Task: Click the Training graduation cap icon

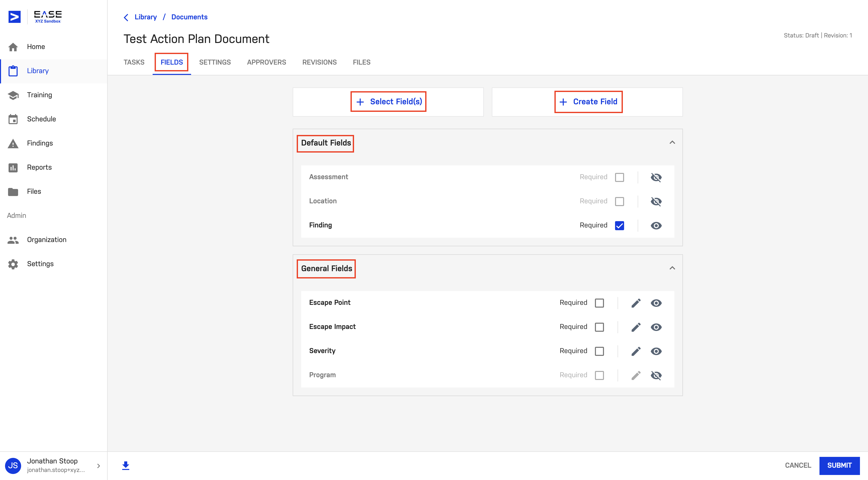Action: click(13, 95)
